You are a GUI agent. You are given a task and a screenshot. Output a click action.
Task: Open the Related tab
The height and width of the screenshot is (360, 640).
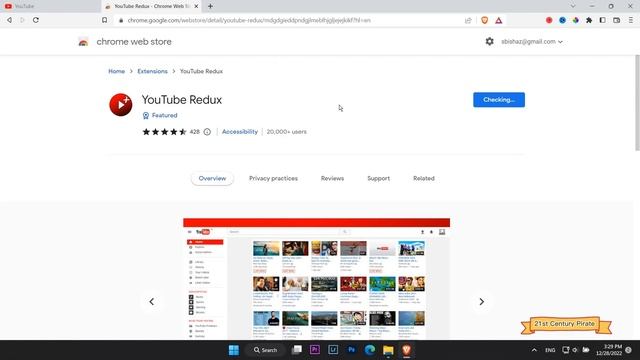pos(424,178)
